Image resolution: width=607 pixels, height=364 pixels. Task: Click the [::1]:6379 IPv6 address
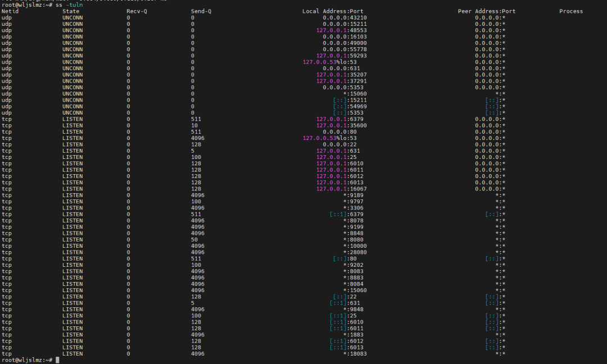point(346,215)
